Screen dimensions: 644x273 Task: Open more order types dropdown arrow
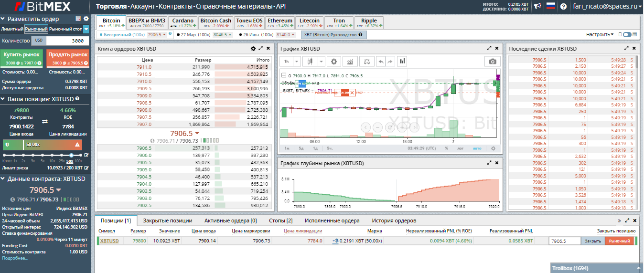coord(86,29)
